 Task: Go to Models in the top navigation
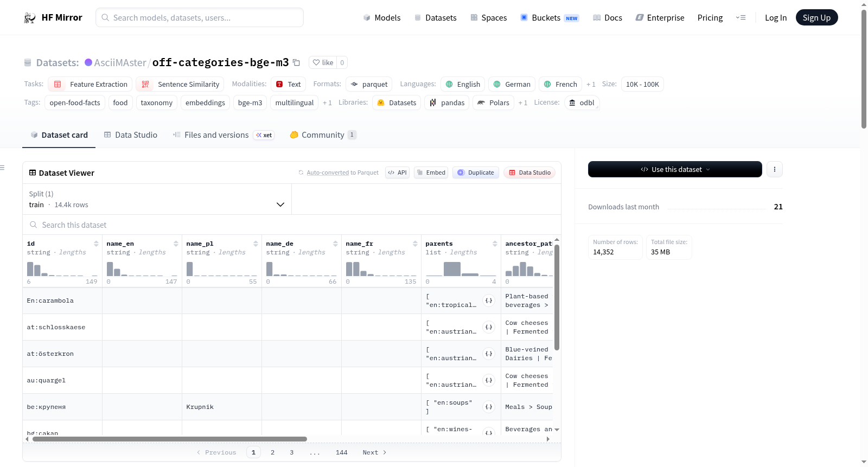coord(382,18)
